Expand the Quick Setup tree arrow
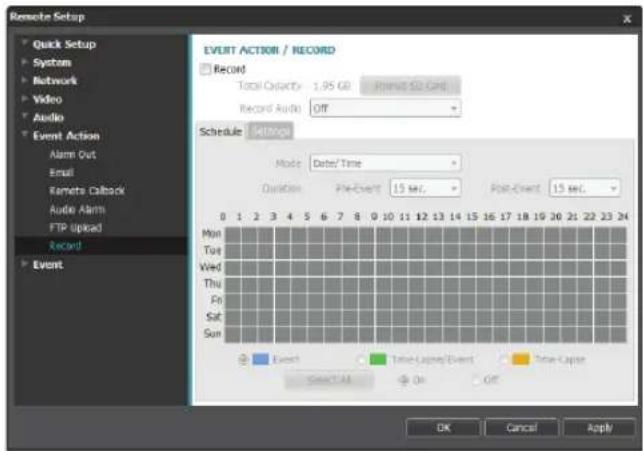Viewport: 643px width, 451px height. [x=25, y=42]
